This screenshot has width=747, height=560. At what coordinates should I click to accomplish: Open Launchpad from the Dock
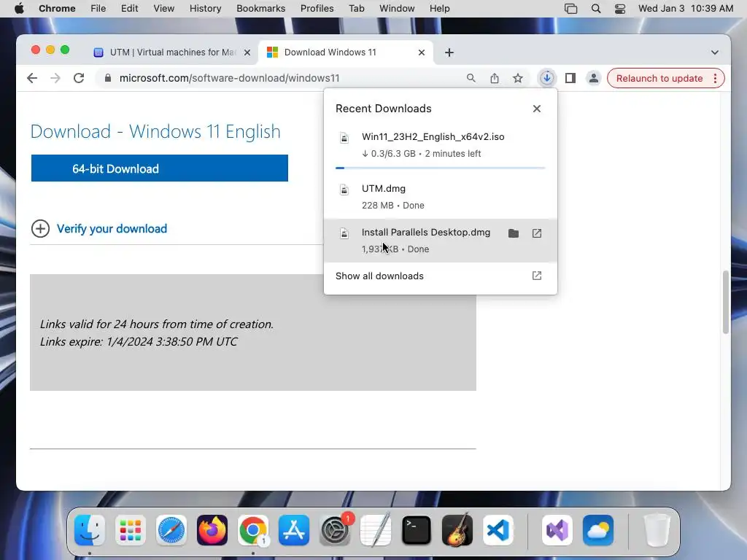click(131, 530)
